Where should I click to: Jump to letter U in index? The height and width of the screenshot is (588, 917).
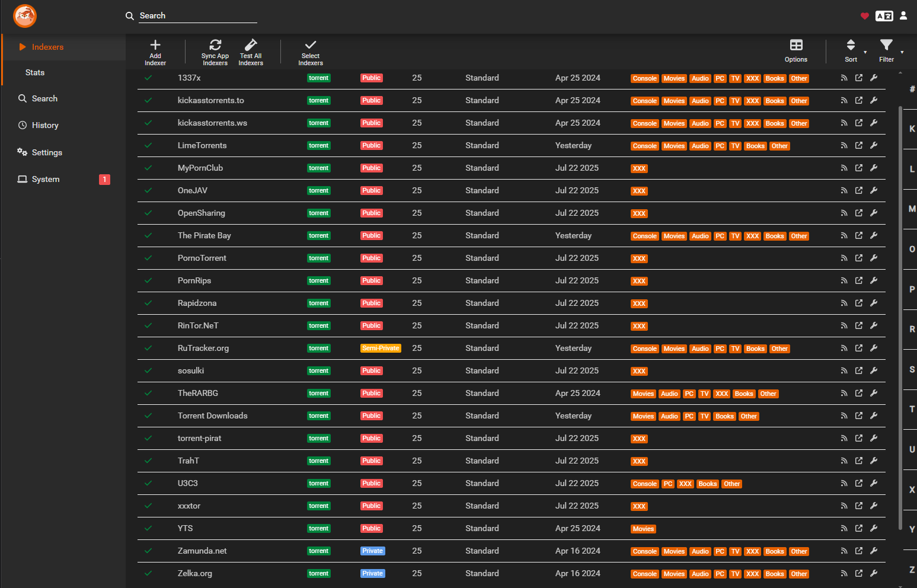(912, 449)
